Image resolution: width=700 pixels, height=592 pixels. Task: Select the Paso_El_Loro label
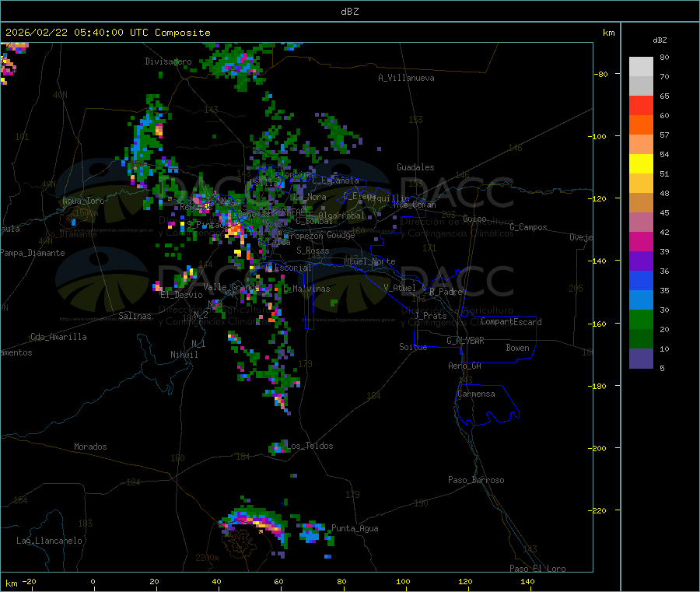(x=538, y=569)
